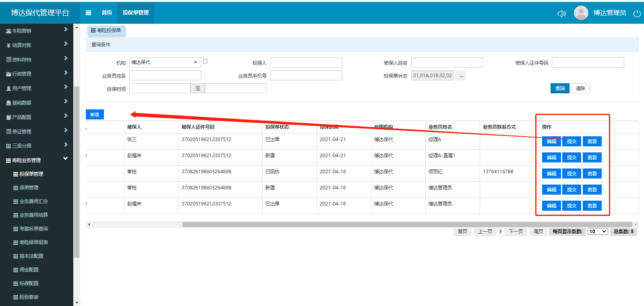
Task: Click the 用户管理 person icon in sidebar
Action: click(x=8, y=88)
